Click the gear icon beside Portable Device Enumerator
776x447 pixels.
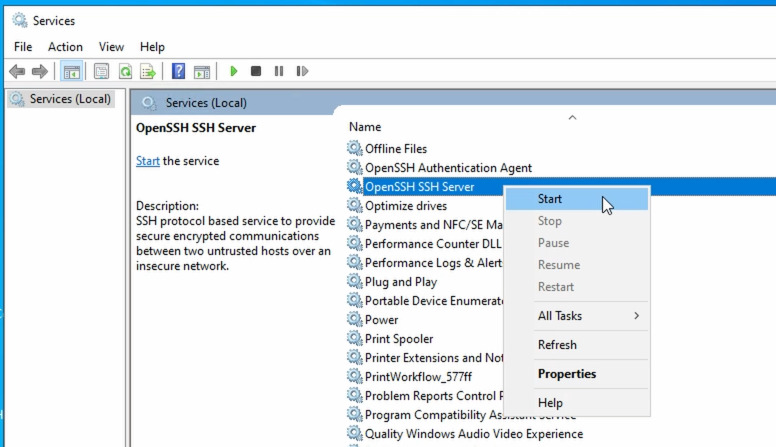(354, 300)
